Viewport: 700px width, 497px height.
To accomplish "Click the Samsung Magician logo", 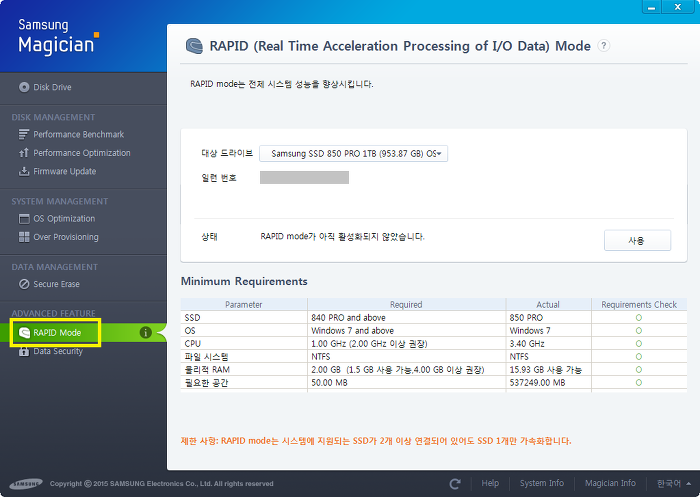I will pyautogui.click(x=58, y=37).
